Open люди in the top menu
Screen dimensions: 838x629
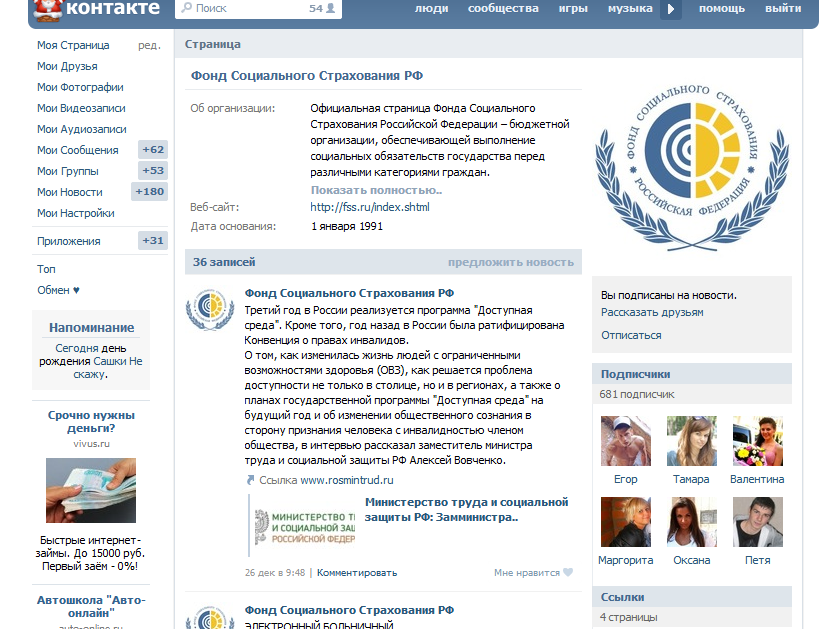(x=431, y=8)
